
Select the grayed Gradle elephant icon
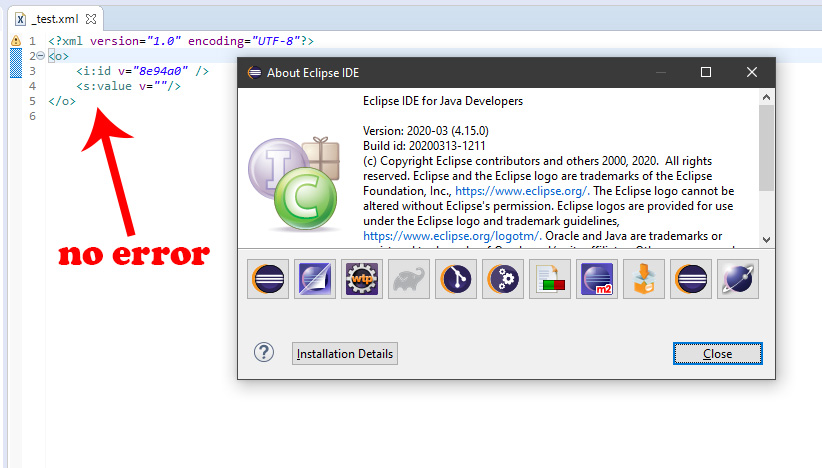click(409, 279)
